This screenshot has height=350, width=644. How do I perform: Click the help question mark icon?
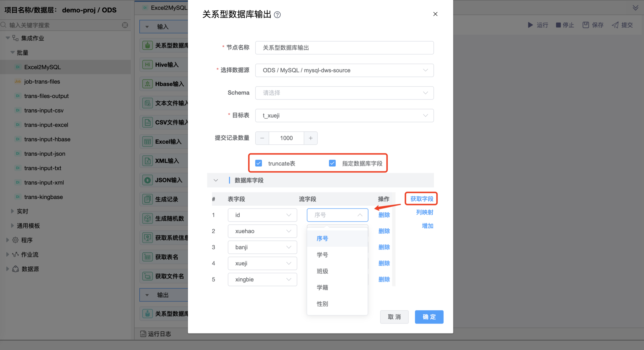(x=277, y=15)
